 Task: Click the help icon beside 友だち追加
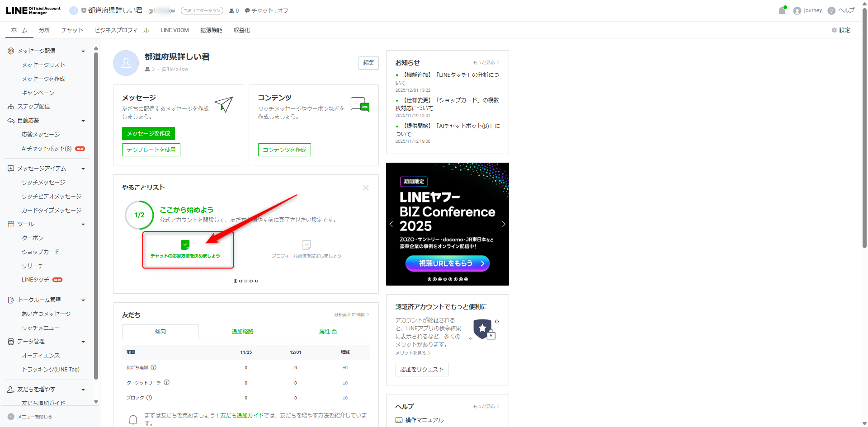tap(154, 368)
